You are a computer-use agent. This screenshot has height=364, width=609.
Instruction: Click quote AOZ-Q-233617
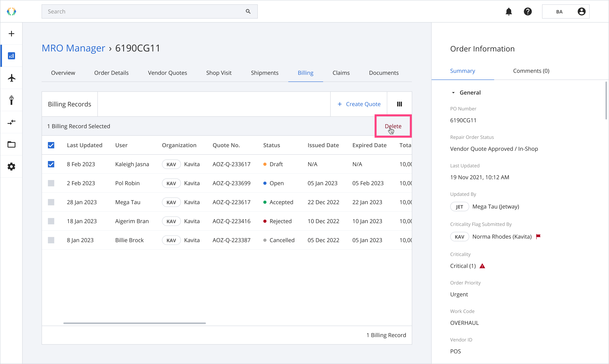tap(231, 164)
